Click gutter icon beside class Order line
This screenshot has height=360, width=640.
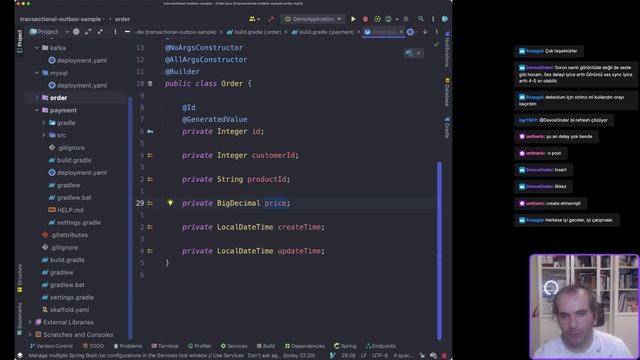pos(150,83)
